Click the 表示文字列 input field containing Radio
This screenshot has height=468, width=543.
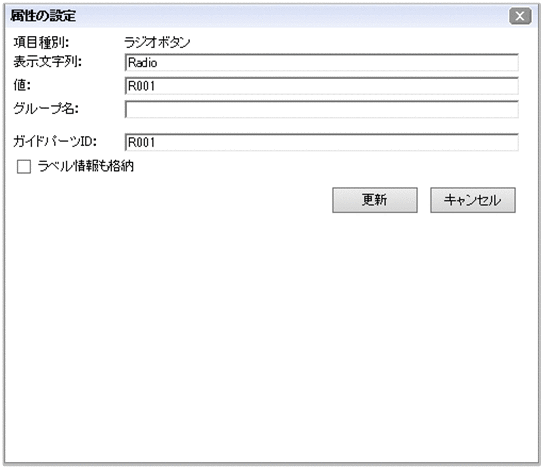[x=321, y=63]
